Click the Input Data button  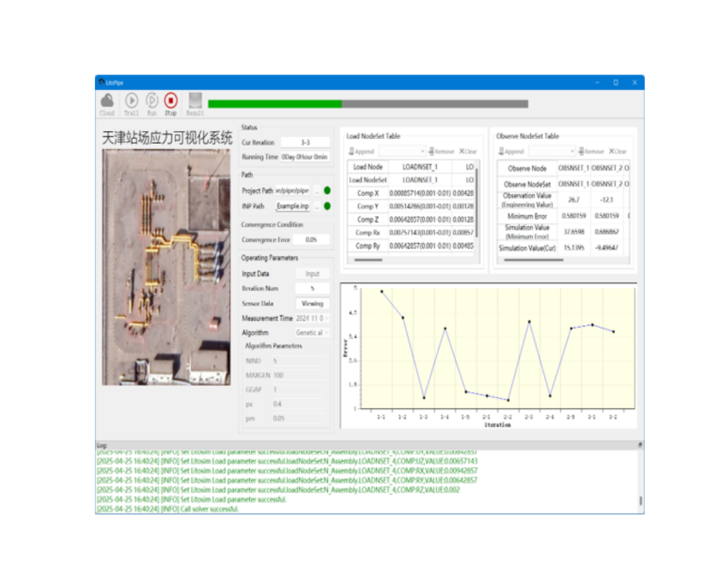(313, 274)
